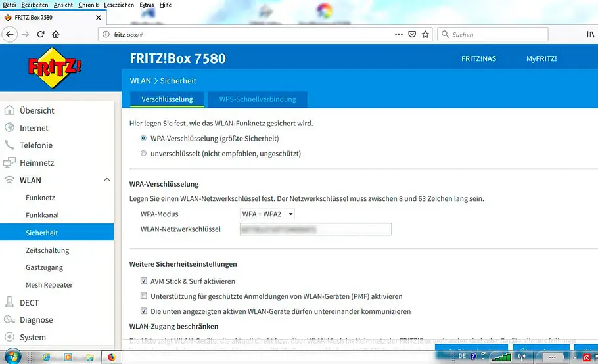Click the System gear icon
This screenshot has height=364, width=598.
pyautogui.click(x=9, y=337)
